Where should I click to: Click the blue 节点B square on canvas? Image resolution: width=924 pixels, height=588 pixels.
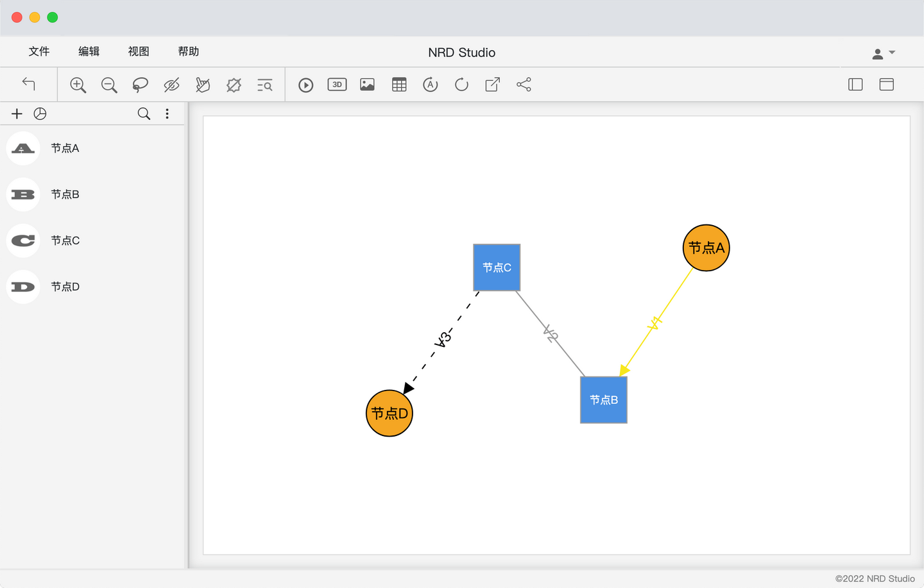point(603,399)
